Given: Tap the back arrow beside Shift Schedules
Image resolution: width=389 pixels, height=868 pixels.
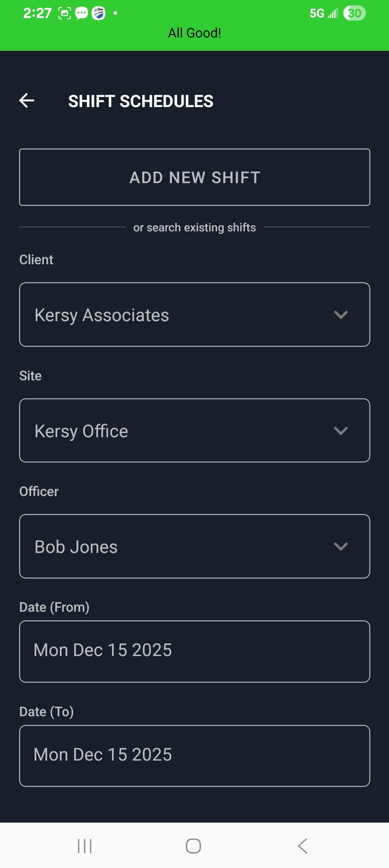Looking at the screenshot, I should (x=27, y=101).
